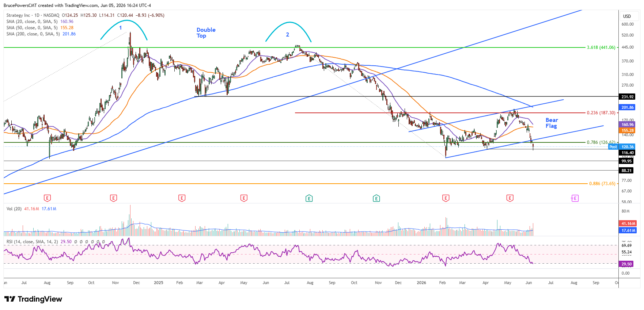Select the red earnings marker near February 2025

pos(182,198)
